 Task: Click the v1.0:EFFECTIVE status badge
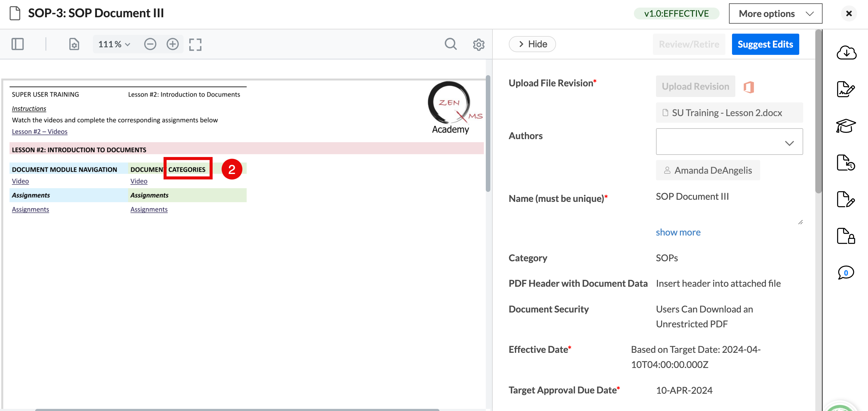coord(676,13)
